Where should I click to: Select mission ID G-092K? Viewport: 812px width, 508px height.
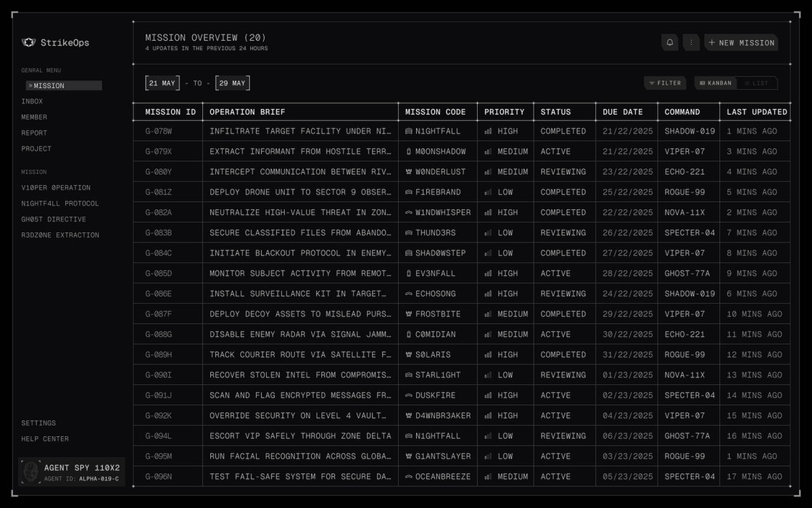pyautogui.click(x=159, y=416)
